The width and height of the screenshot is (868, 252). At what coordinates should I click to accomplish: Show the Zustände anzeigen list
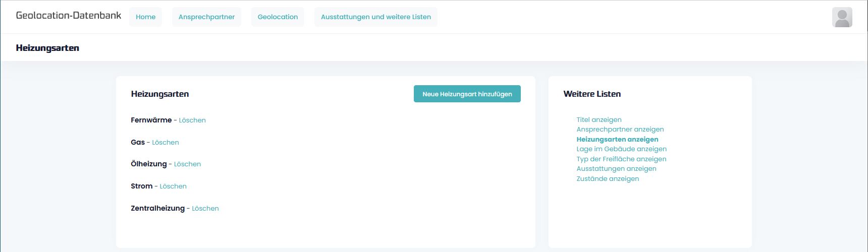click(608, 179)
